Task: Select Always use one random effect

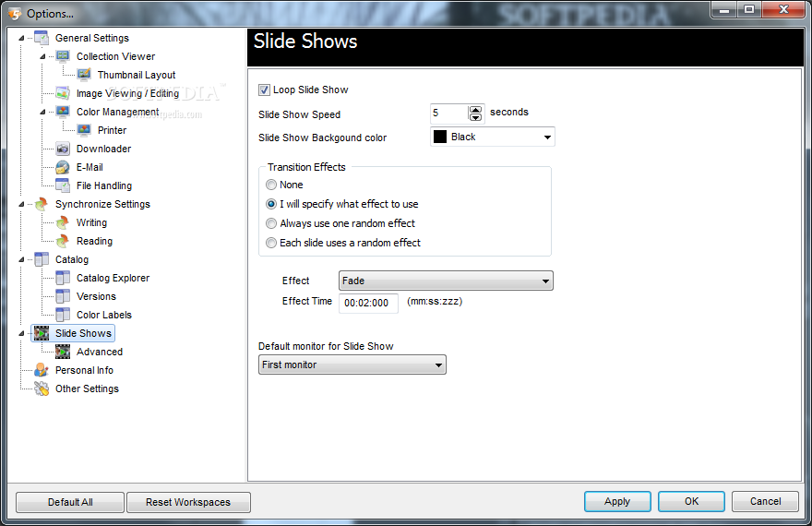Action: 271,223
